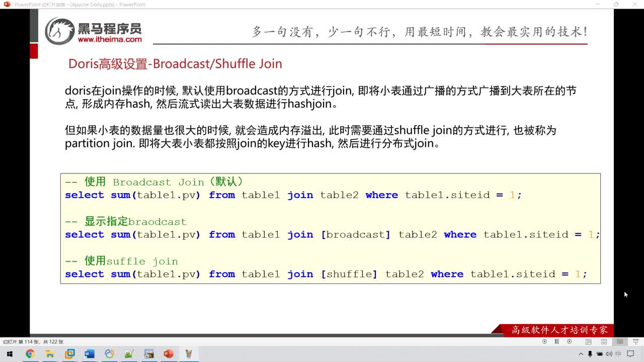Image resolution: width=644 pixels, height=362 pixels.
Task: Switch to PowerPoint taskbar icon
Action: 169,354
